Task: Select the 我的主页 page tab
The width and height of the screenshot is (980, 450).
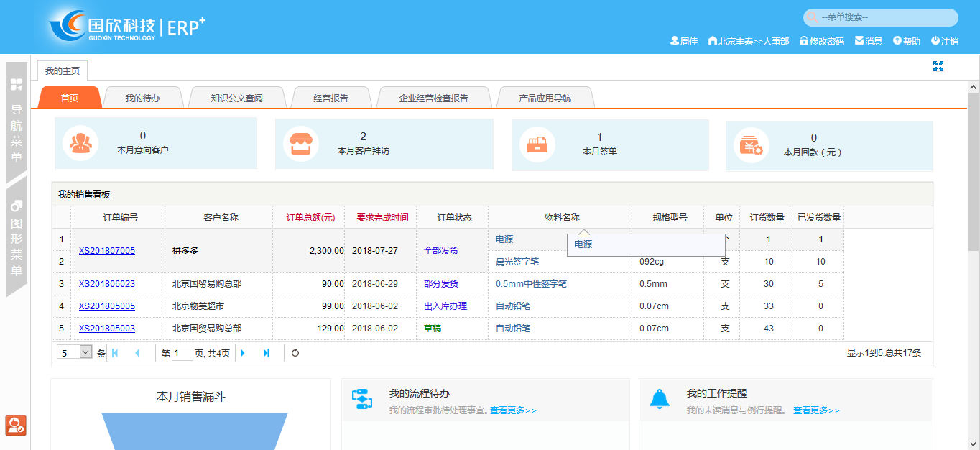Action: pyautogui.click(x=63, y=70)
